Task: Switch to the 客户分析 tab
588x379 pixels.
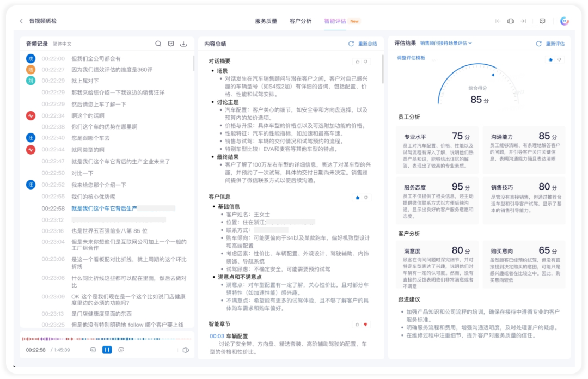Action: (x=301, y=21)
